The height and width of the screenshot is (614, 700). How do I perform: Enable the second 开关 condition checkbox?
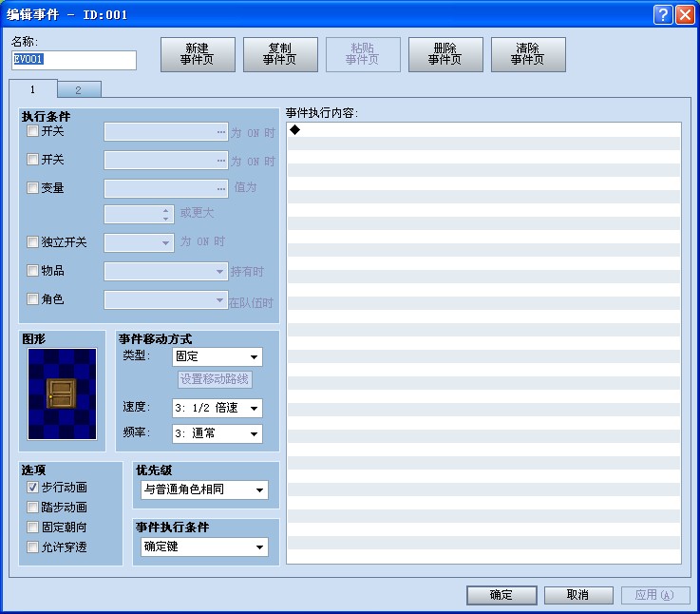32,159
